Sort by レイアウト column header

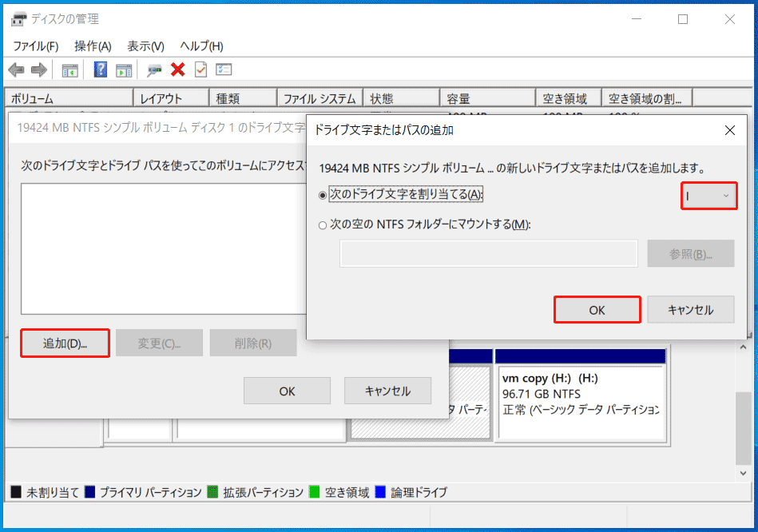171,98
